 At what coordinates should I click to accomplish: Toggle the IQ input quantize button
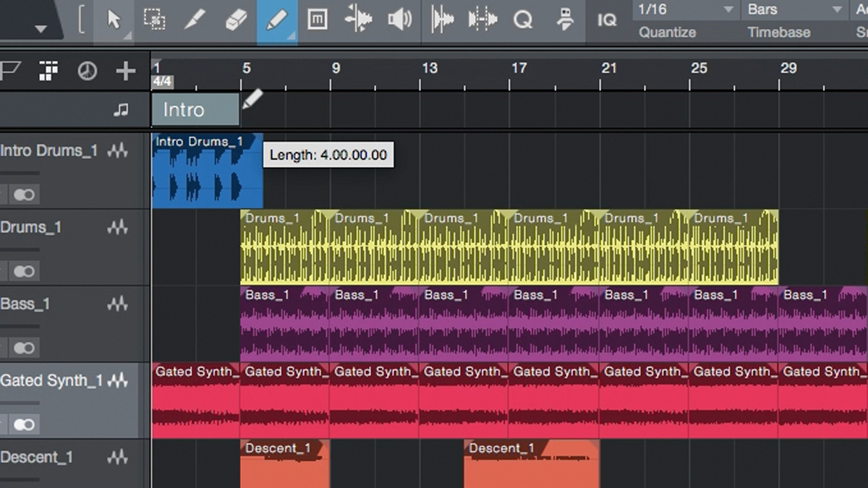[608, 20]
